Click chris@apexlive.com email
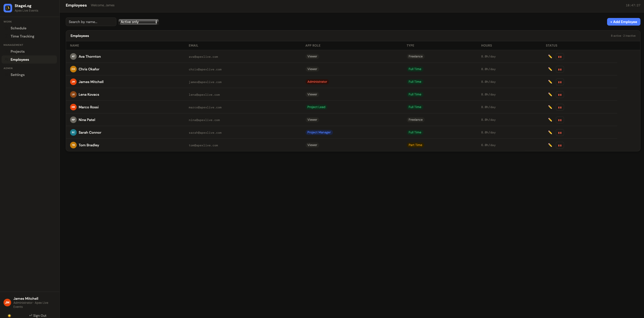Image resolution: width=644 pixels, height=318 pixels. pyautogui.click(x=205, y=69)
